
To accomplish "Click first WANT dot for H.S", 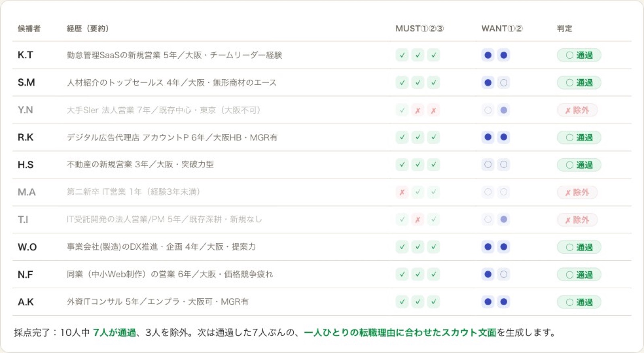I will [x=488, y=165].
